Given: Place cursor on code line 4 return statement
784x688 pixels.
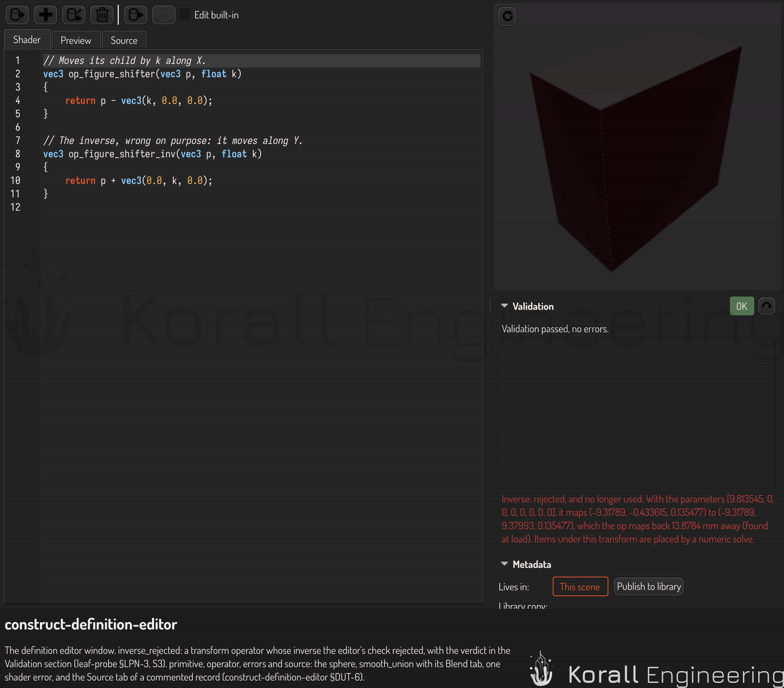Looking at the screenshot, I should coord(139,101).
